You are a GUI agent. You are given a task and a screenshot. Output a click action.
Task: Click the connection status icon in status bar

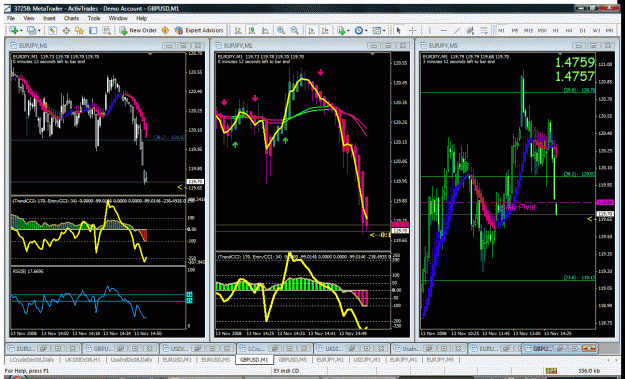coord(551,371)
